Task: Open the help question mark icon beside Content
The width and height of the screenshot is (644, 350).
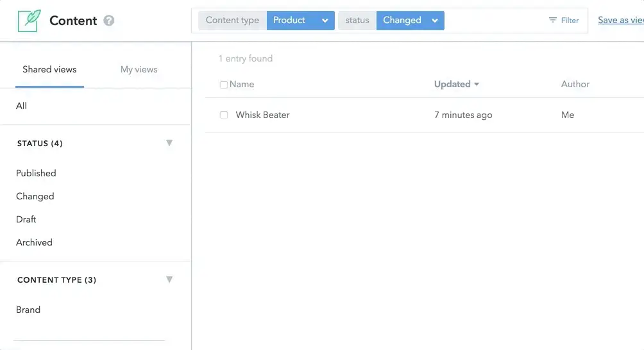Action: (x=109, y=21)
